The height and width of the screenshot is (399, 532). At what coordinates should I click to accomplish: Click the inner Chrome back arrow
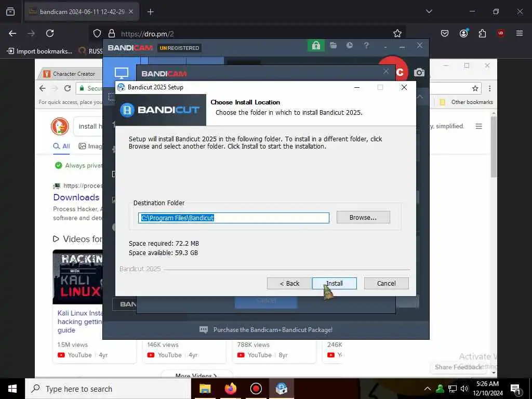click(x=43, y=88)
